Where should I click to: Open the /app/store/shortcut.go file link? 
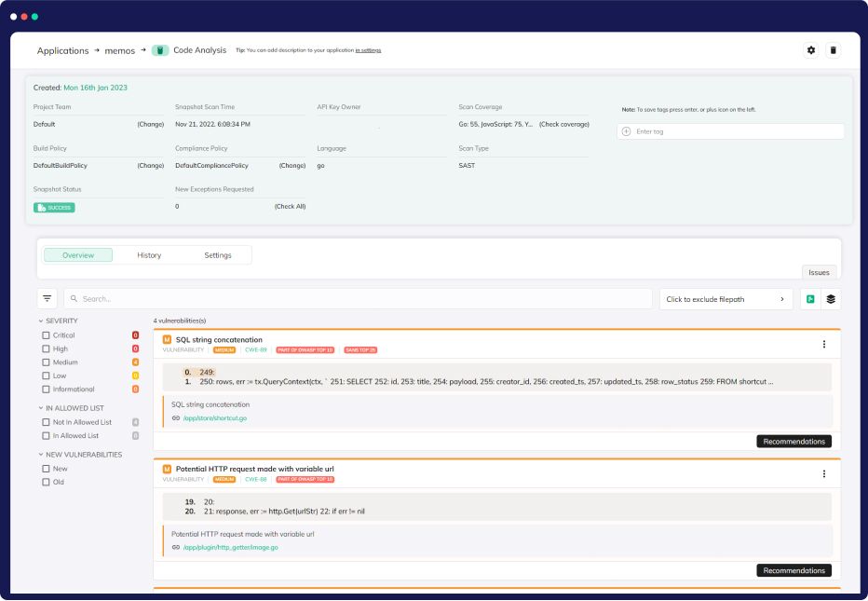pos(214,418)
